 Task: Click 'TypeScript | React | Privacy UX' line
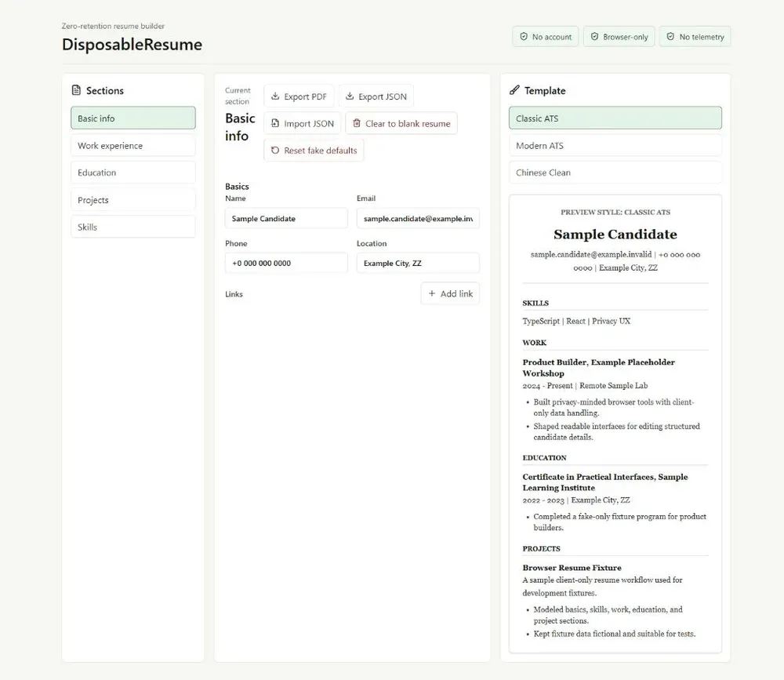[x=576, y=322]
